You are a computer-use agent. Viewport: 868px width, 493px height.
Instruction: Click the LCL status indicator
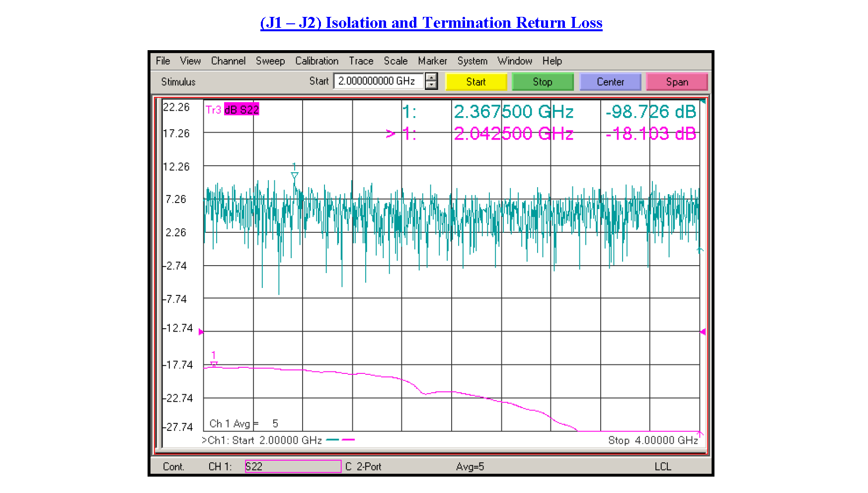point(663,466)
